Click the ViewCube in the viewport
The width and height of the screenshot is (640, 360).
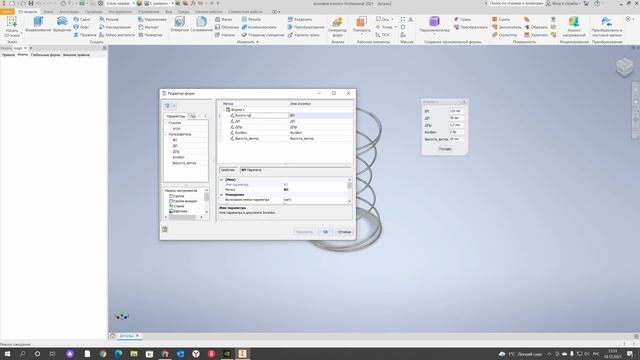click(624, 67)
